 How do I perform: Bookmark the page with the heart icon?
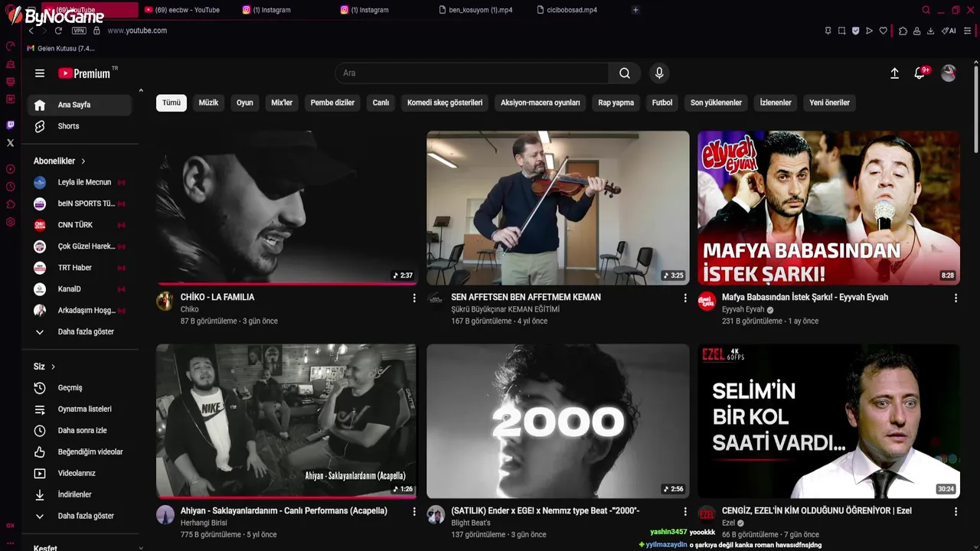(x=883, y=31)
